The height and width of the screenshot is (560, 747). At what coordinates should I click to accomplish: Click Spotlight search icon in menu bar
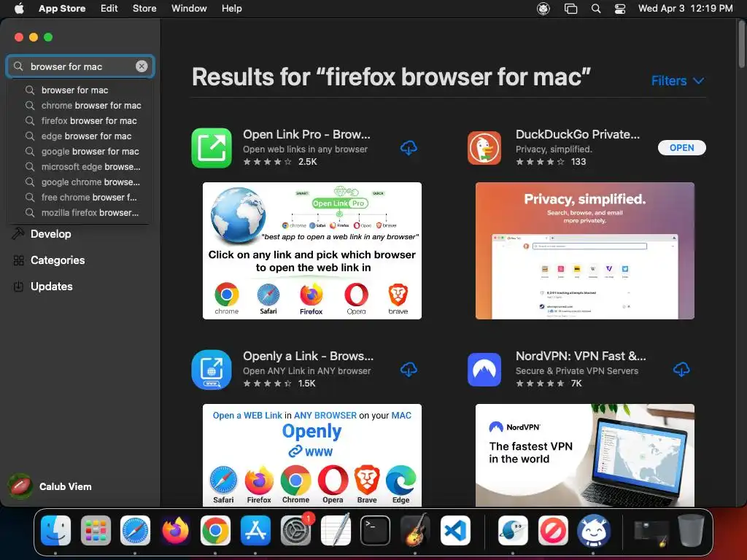pyautogui.click(x=595, y=9)
